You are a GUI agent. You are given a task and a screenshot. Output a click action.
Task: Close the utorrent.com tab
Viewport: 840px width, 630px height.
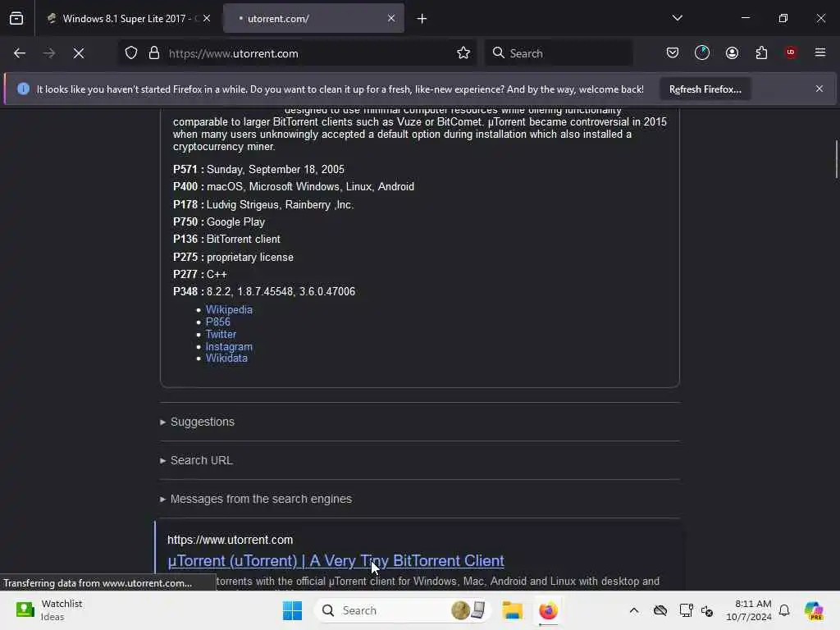(391, 18)
